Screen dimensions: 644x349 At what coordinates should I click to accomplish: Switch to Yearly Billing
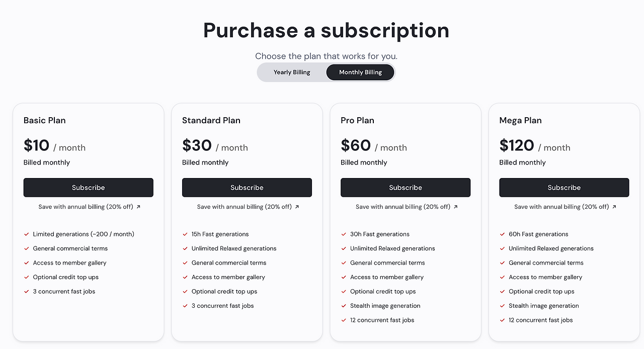pyautogui.click(x=292, y=72)
